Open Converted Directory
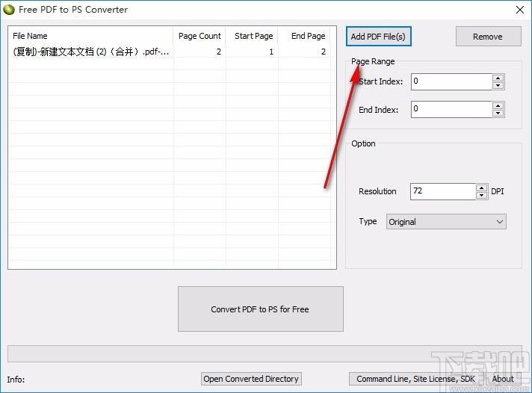The height and width of the screenshot is (393, 532). (x=251, y=379)
